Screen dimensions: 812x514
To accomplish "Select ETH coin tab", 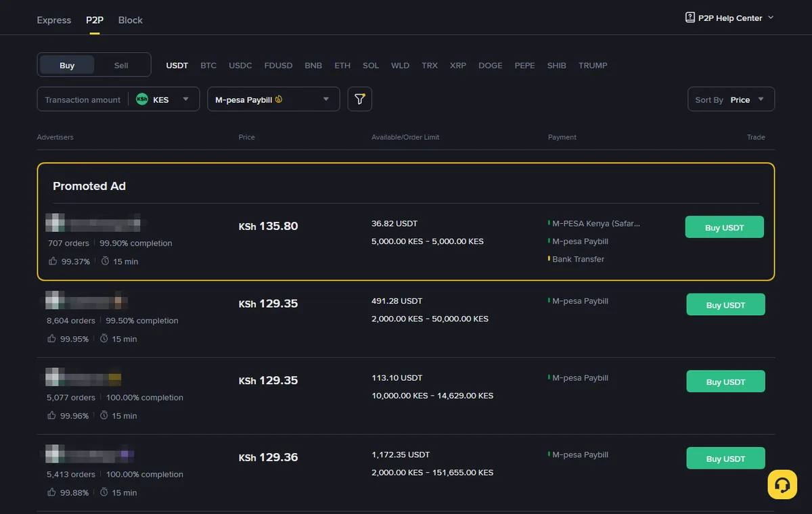I will click(x=342, y=66).
